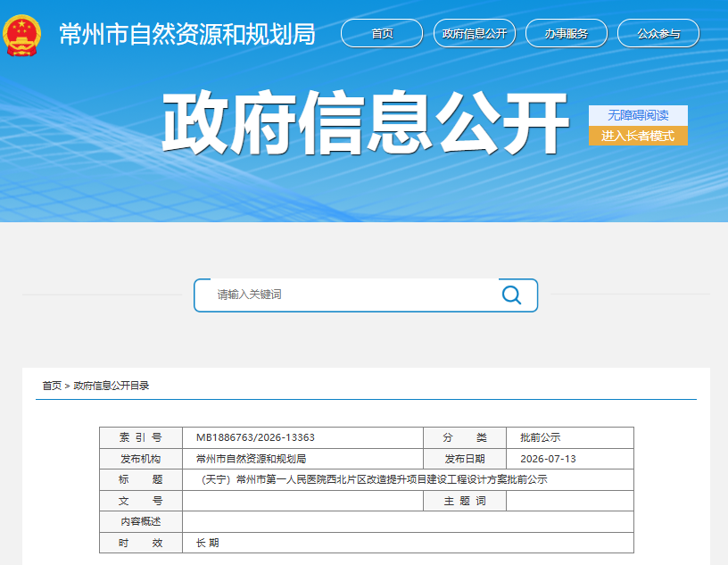
Task: Click the 内容概述 label cell
Action: point(141,522)
